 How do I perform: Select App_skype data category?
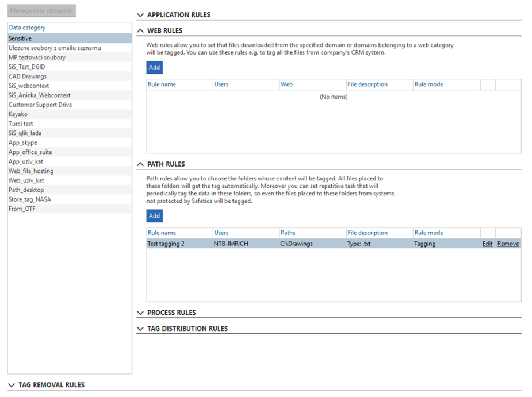[23, 142]
